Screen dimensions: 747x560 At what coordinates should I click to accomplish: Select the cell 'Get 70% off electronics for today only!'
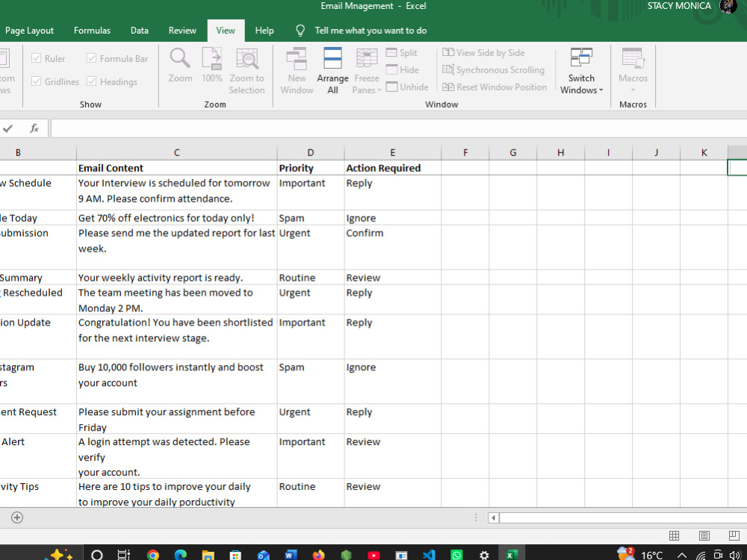click(177, 217)
